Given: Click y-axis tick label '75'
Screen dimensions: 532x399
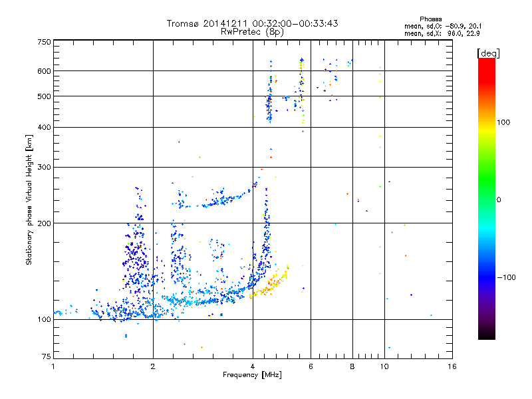Looking at the screenshot, I should (47, 356).
